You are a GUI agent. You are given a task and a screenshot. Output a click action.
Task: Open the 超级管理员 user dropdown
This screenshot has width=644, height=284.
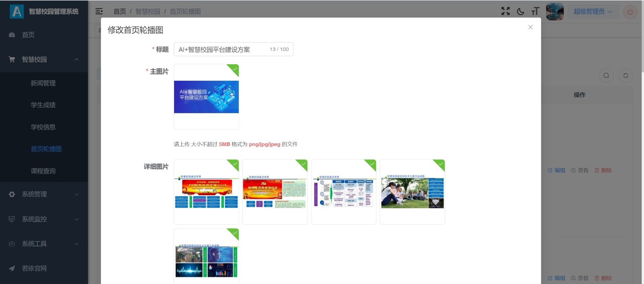[x=593, y=11]
